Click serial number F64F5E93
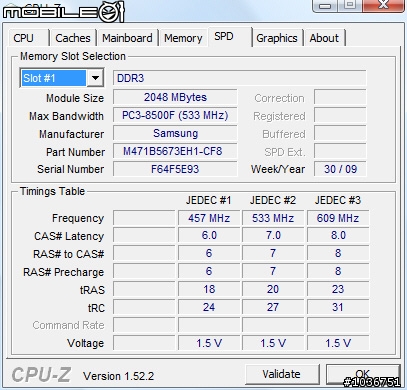407x390 pixels. [x=175, y=169]
